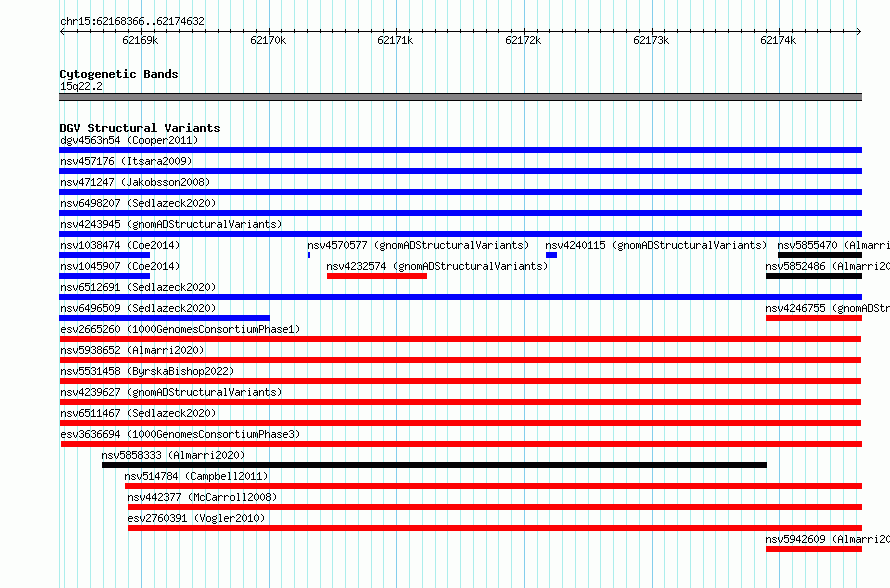
Task: Click the blue bar under nsv6512691
Action: click(460, 297)
